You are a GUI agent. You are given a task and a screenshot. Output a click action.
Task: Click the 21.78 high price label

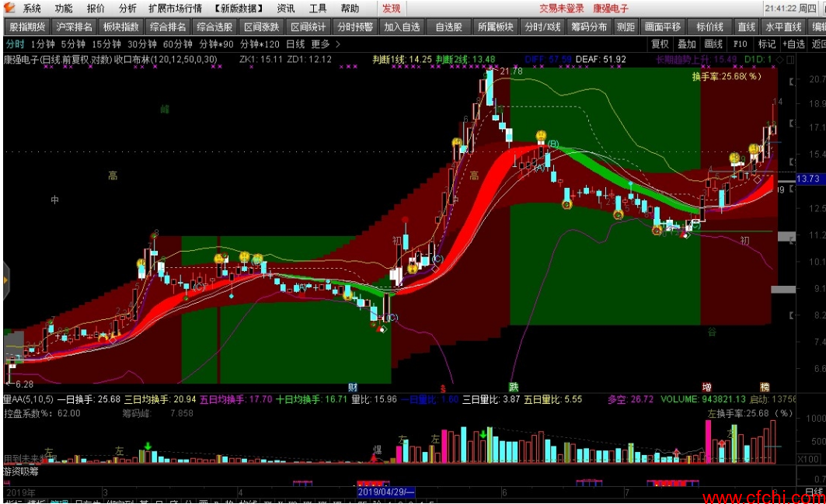click(511, 71)
